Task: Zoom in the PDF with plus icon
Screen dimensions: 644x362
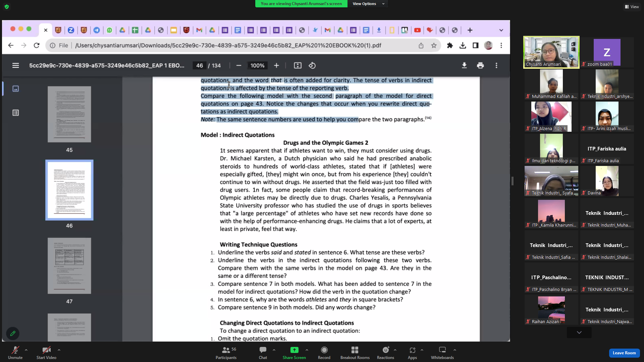Action: click(276, 65)
